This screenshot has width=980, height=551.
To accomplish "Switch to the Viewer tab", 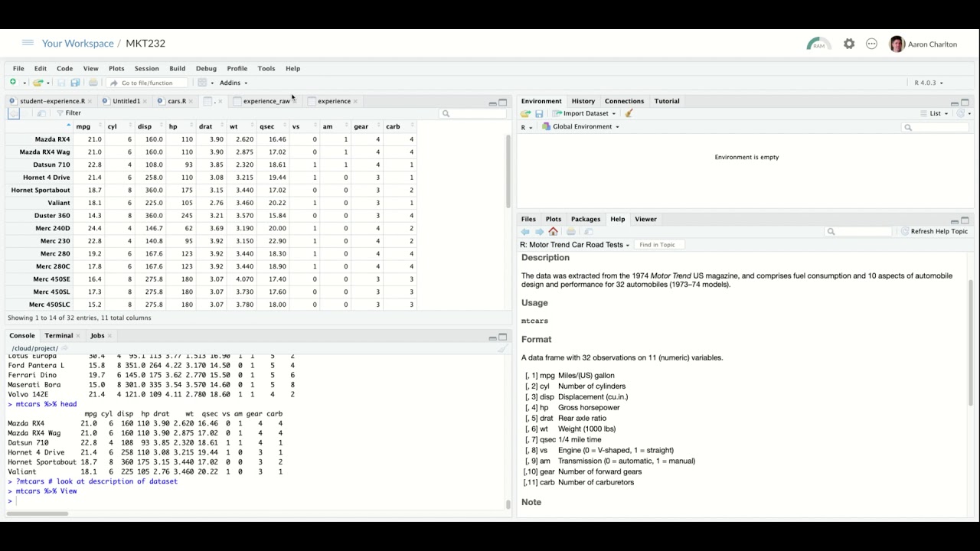I will [x=645, y=220].
